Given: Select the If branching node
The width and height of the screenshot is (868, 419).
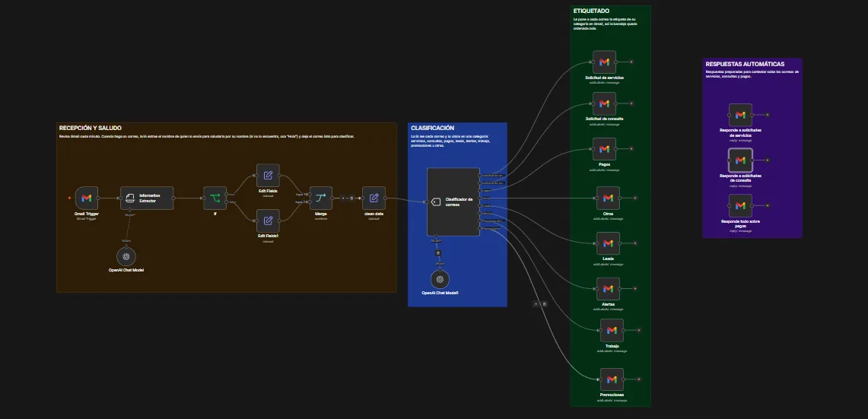Looking at the screenshot, I should coord(215,198).
